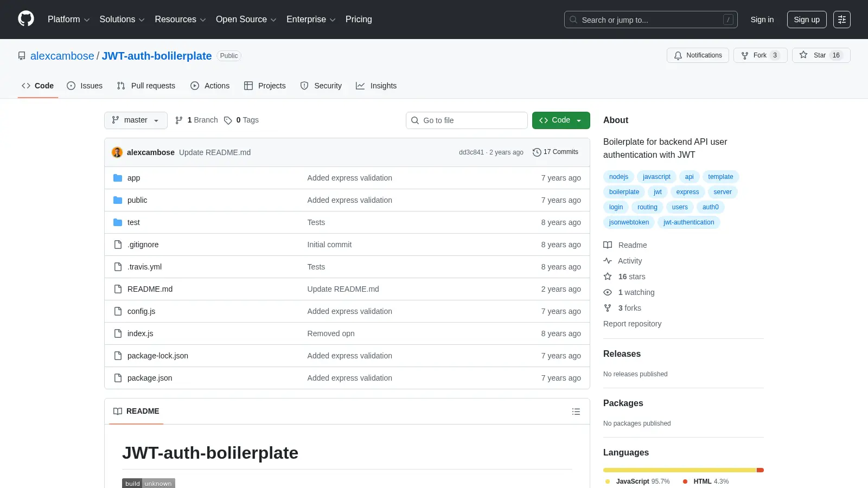Click the tags icon next to 0 Tags
The height and width of the screenshot is (488, 868).
(x=228, y=120)
